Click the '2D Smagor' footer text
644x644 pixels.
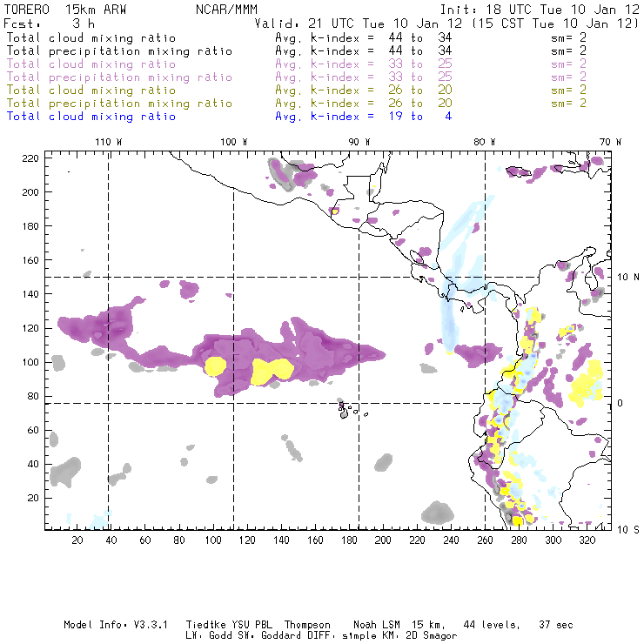tap(432, 636)
